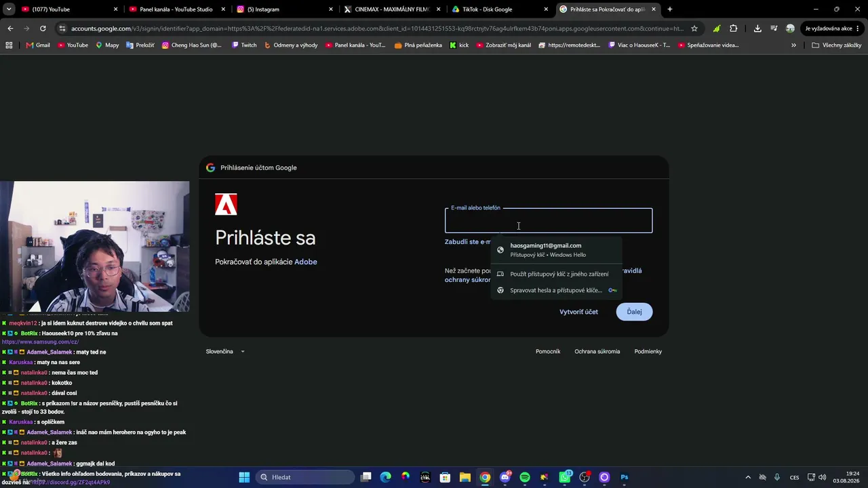
Task: Select haosgaming11@gmail.com passkey suggestion
Action: [x=556, y=250]
